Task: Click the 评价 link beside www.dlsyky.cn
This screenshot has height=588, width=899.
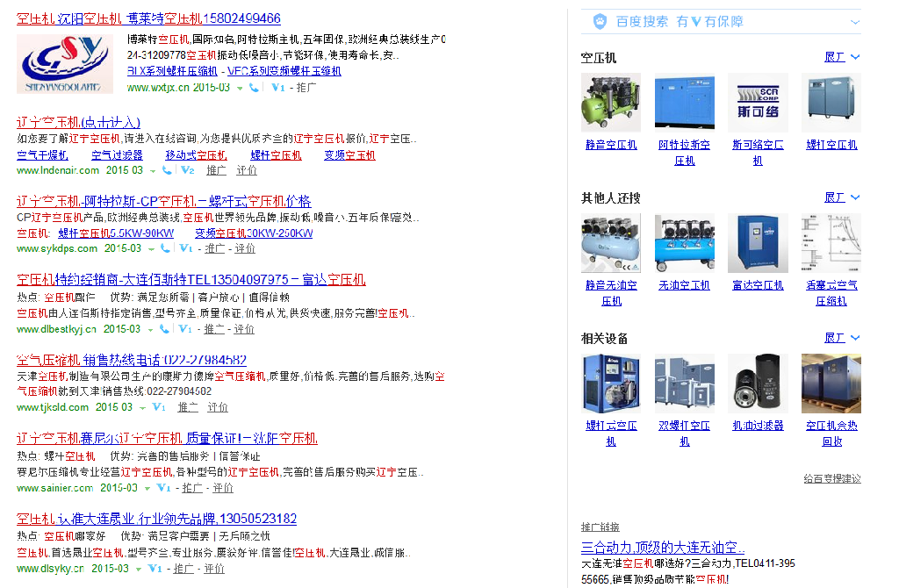Action: tap(214, 569)
